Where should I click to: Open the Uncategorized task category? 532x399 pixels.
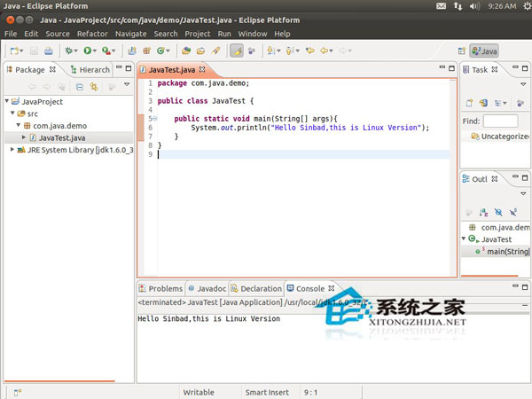(x=503, y=137)
